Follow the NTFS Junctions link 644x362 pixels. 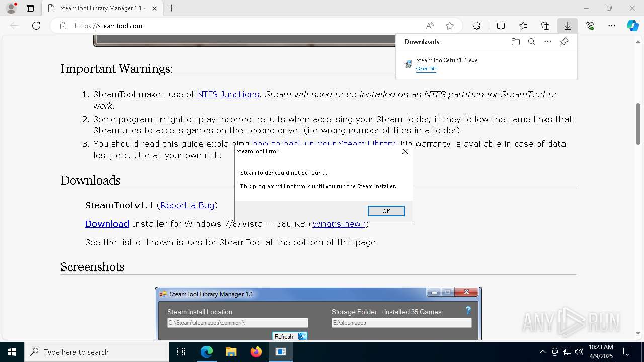pyautogui.click(x=228, y=94)
